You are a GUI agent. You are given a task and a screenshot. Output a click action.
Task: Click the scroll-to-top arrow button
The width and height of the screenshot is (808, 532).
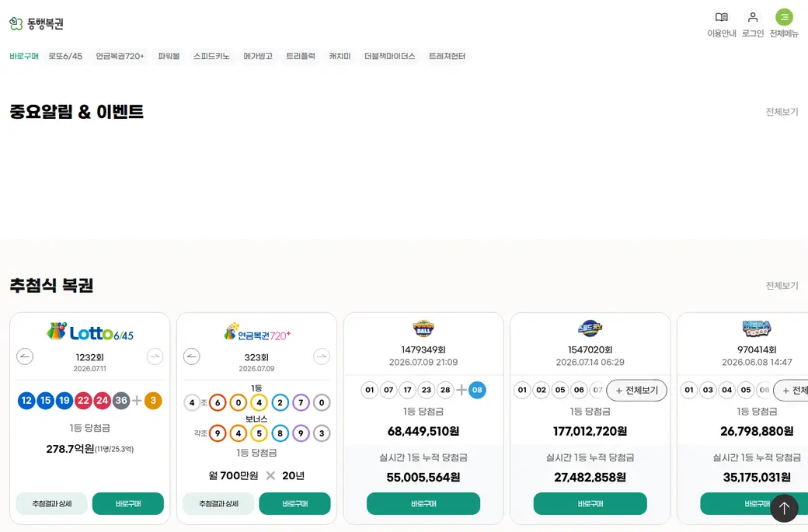784,508
